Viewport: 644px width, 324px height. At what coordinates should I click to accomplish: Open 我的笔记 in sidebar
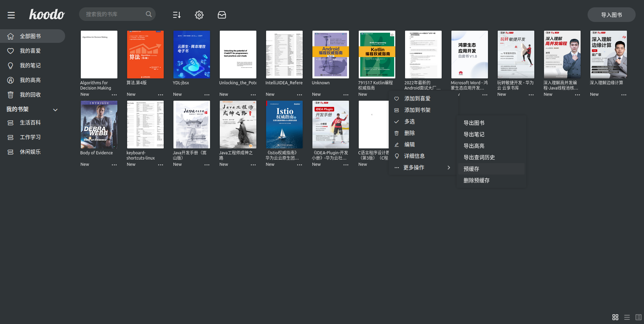(x=32, y=65)
